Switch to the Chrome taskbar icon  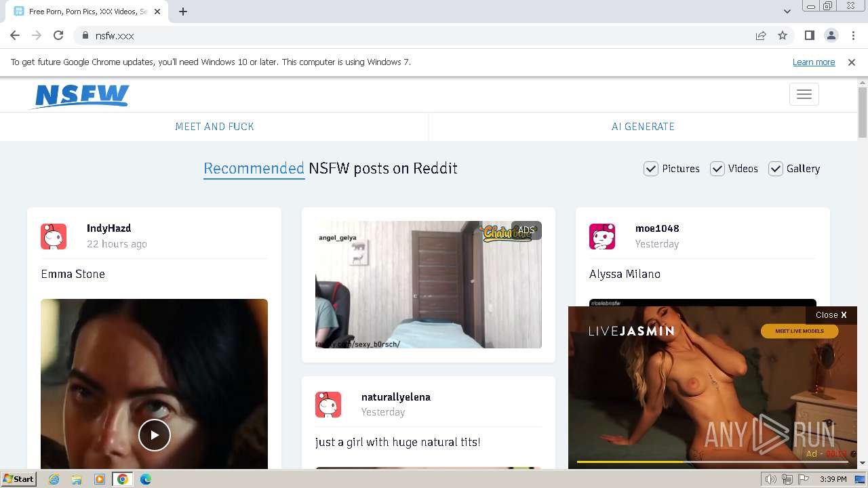point(123,479)
